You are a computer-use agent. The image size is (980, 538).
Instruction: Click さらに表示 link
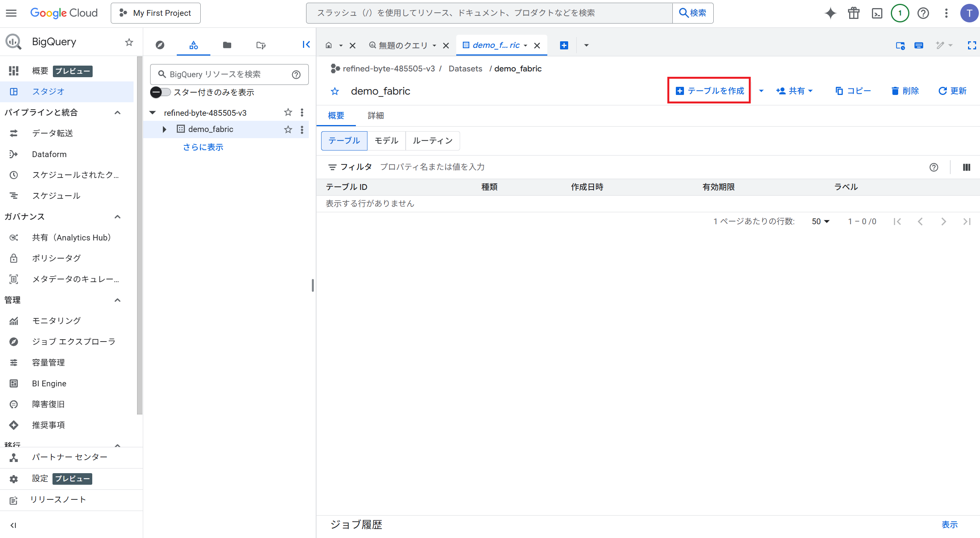203,147
